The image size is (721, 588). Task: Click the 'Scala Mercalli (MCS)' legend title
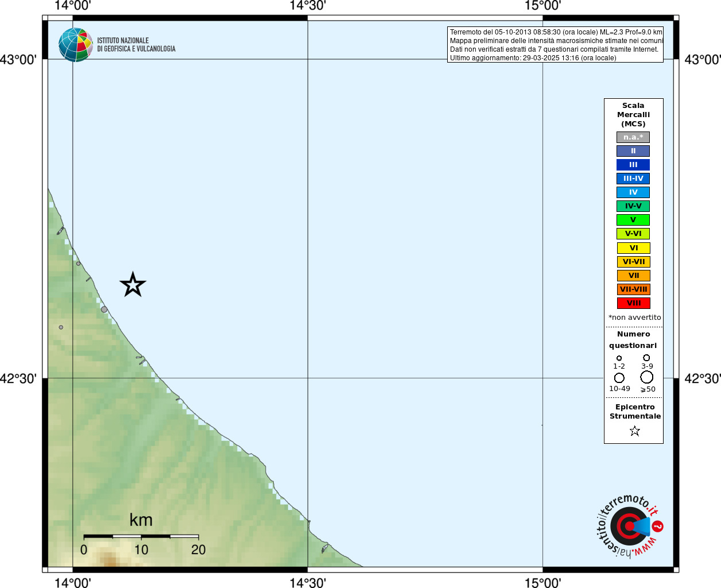click(x=633, y=115)
